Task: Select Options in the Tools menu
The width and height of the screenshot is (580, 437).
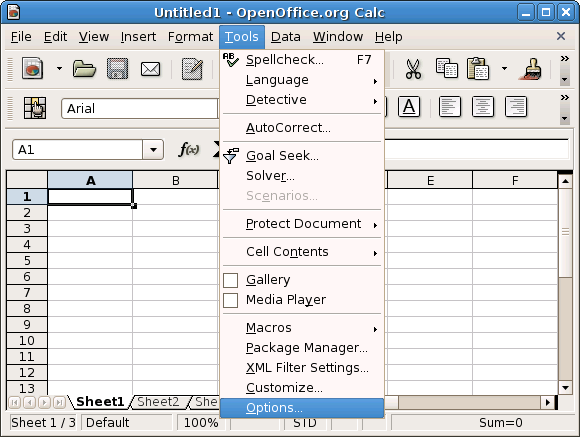Action: click(302, 408)
